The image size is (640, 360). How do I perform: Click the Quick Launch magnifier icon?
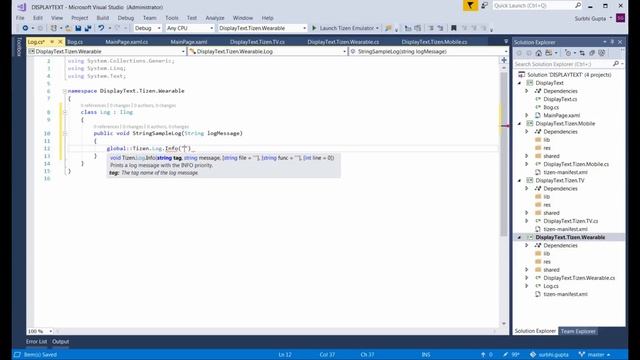pyautogui.click(x=578, y=5)
